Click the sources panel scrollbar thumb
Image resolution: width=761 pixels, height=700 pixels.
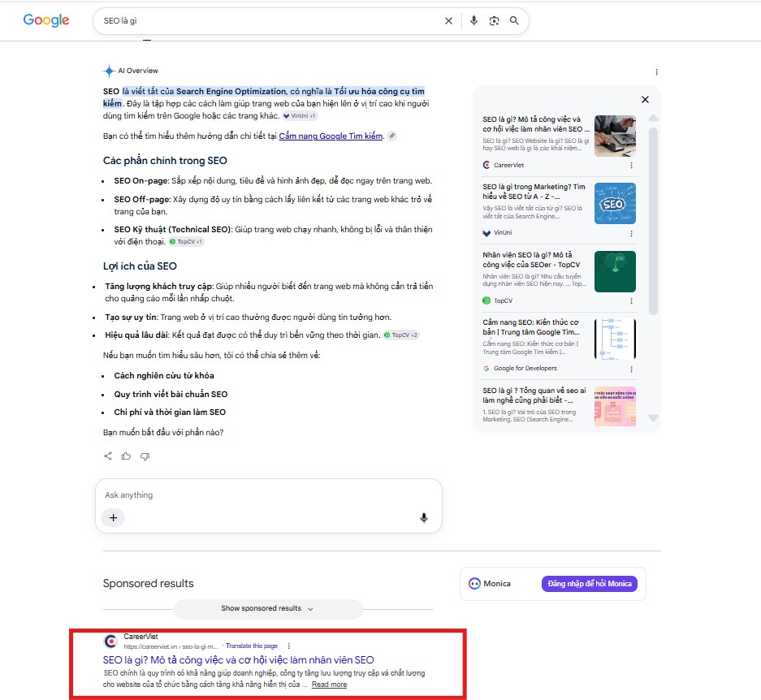point(653,221)
